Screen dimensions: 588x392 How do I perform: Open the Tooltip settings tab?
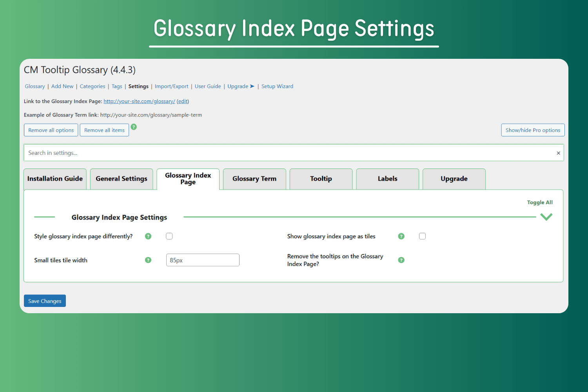click(x=321, y=179)
